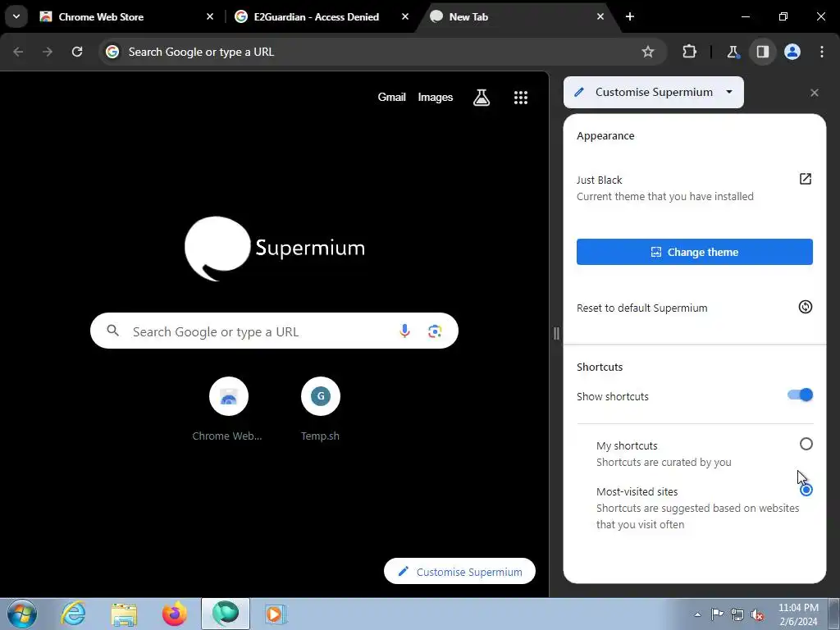Close the Chrome Web Store tab
The image size is (840, 630).
tap(210, 16)
